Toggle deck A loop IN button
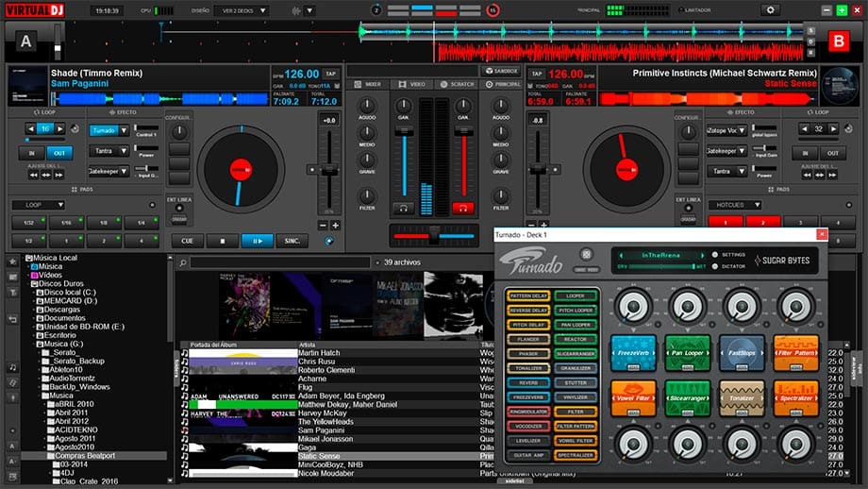This screenshot has width=868, height=489. tap(31, 153)
